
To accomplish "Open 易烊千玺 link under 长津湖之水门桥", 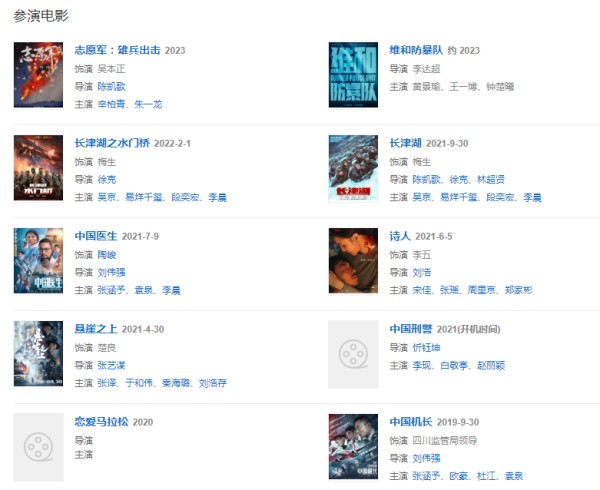I will click(143, 197).
